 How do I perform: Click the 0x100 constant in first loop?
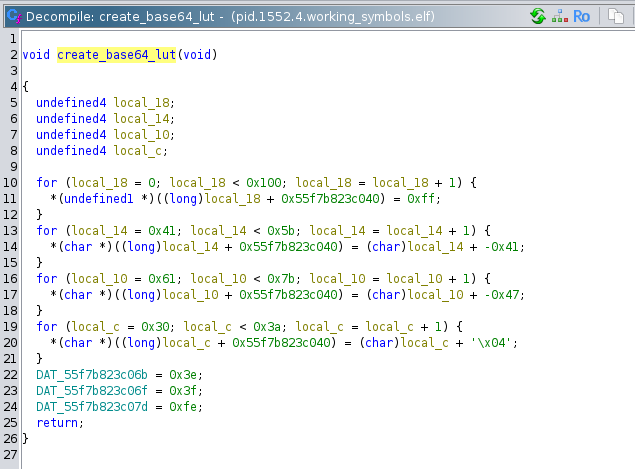point(264,183)
